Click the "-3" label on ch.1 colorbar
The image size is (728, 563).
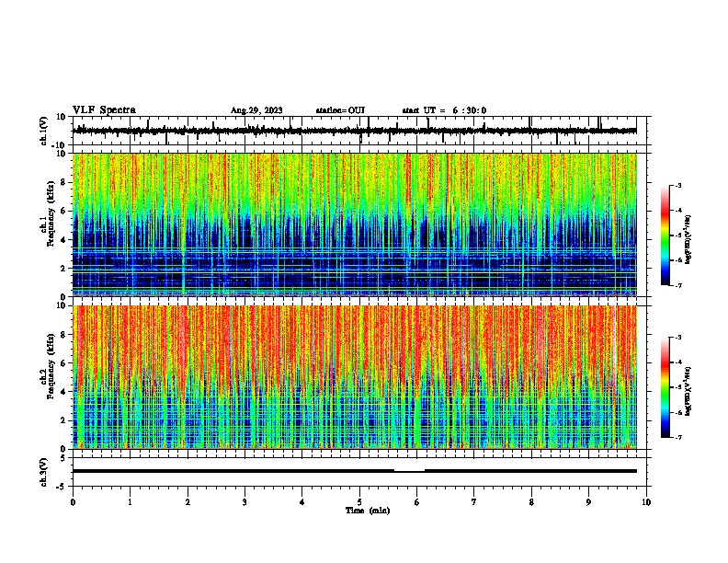click(x=677, y=185)
